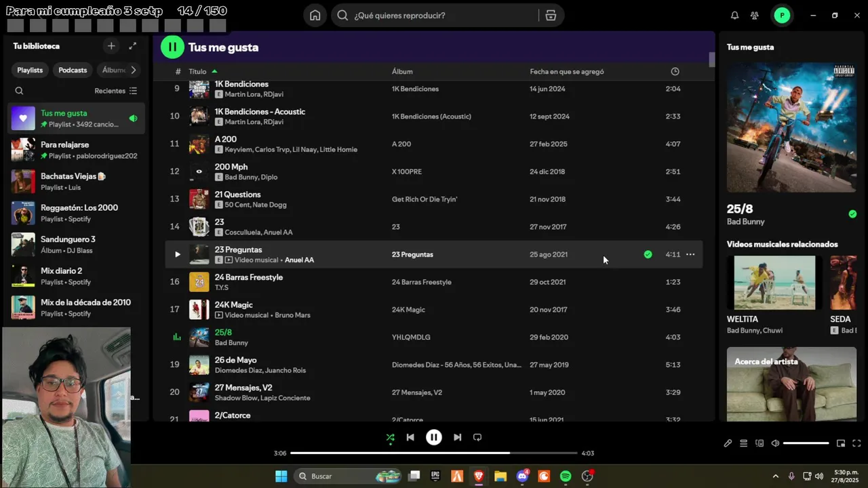Mute playback with the speaker icon
868x488 pixels.
click(x=775, y=443)
